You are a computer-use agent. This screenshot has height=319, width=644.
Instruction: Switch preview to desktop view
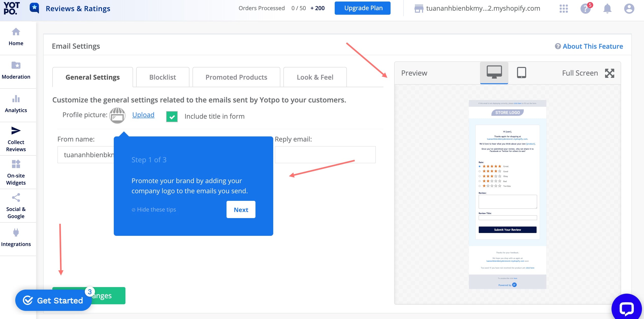coord(494,73)
